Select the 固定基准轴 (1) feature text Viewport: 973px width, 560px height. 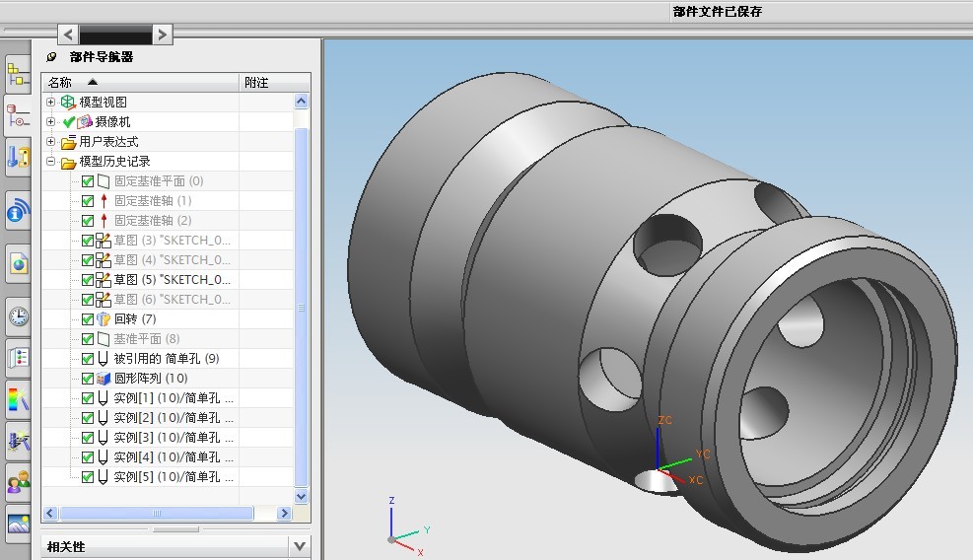pos(153,201)
